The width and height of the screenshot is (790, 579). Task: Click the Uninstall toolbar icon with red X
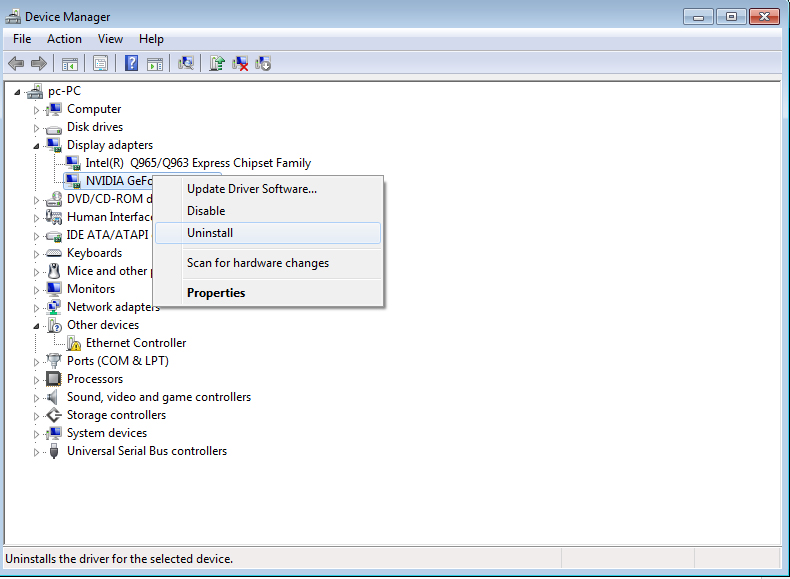[x=240, y=63]
